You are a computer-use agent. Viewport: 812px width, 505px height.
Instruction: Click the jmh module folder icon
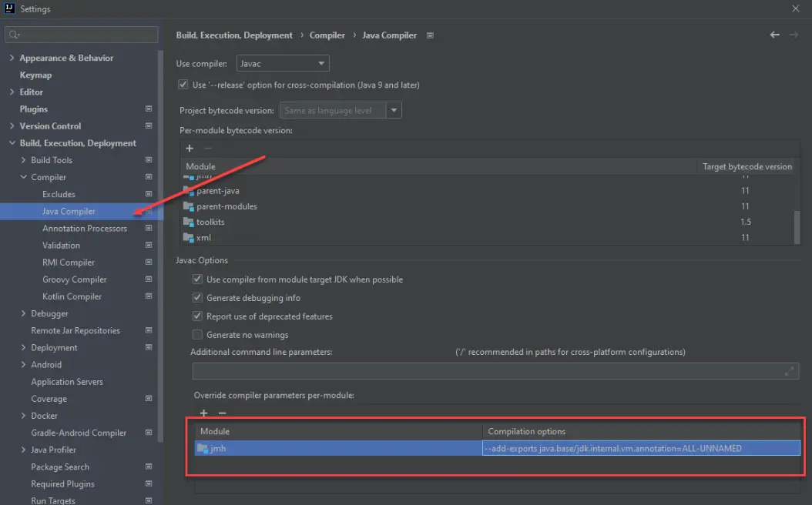[203, 448]
